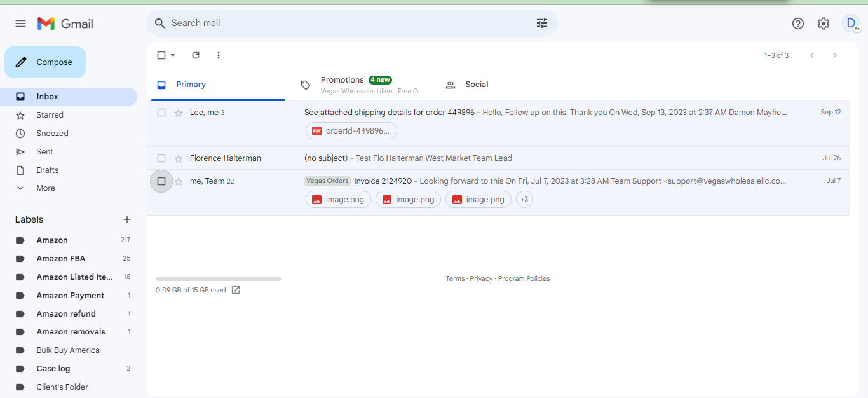Open the Drafts folder

click(68, 170)
